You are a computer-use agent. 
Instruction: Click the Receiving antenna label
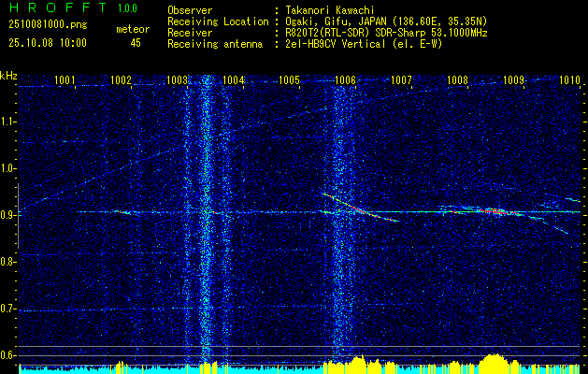215,44
